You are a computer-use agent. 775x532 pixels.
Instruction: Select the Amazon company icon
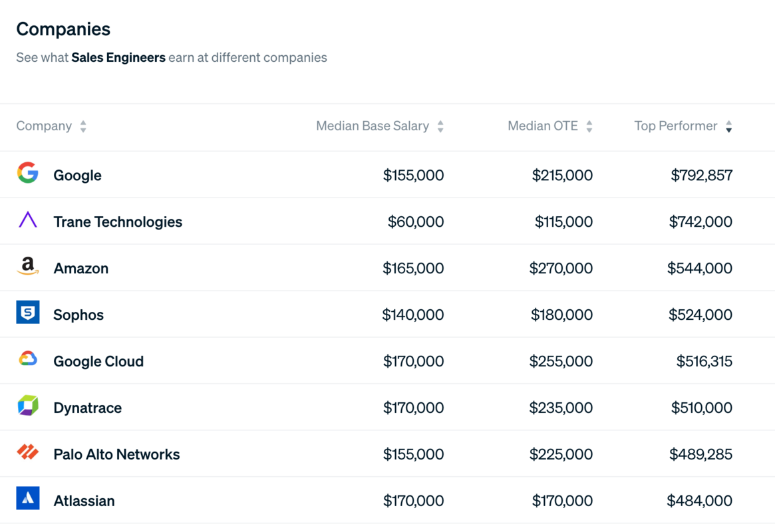[28, 267]
